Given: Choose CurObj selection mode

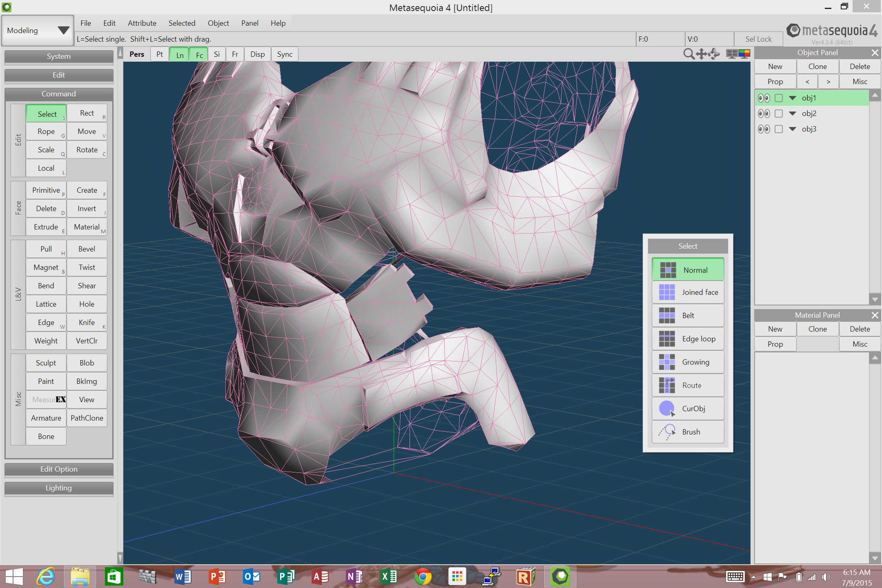Looking at the screenshot, I should [x=688, y=409].
